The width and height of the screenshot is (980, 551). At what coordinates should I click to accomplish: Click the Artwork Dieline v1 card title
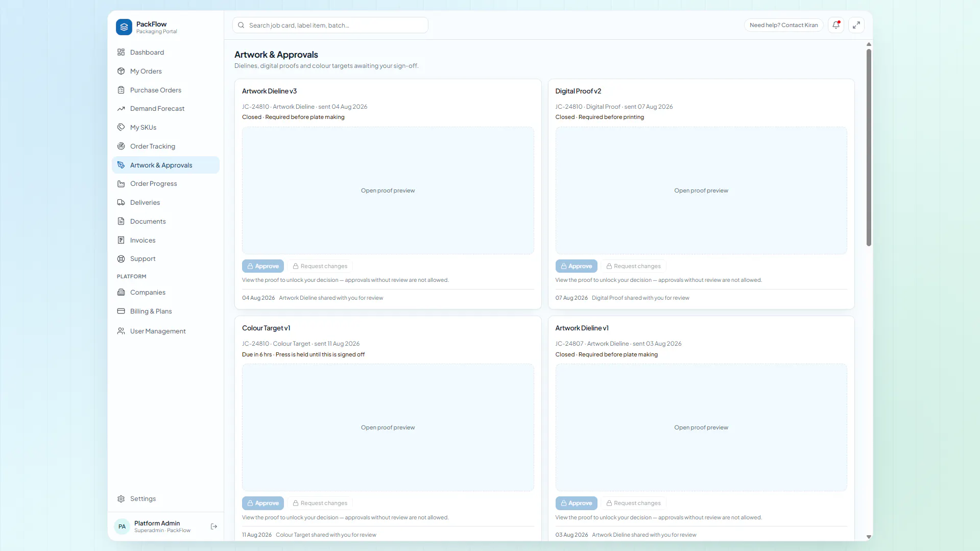(x=582, y=328)
